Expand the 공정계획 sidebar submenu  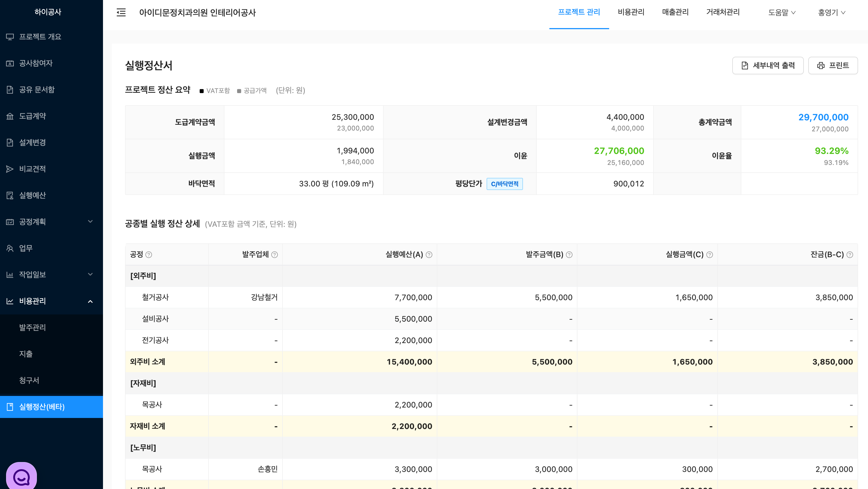(90, 222)
